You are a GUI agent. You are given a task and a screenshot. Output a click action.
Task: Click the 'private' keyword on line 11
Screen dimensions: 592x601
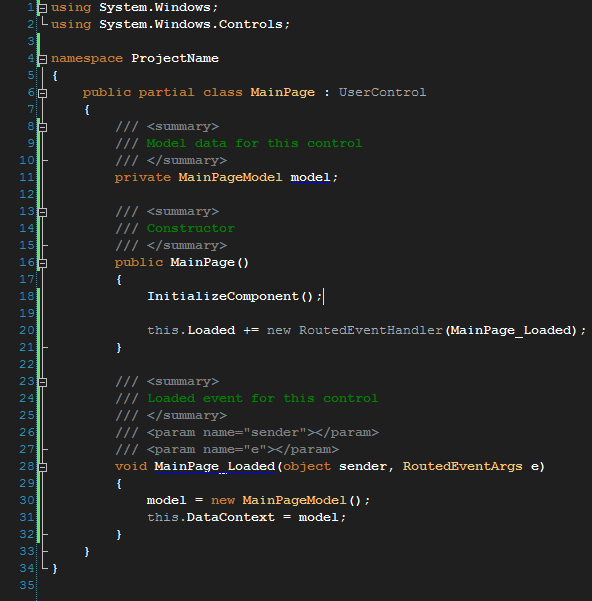[x=143, y=177]
